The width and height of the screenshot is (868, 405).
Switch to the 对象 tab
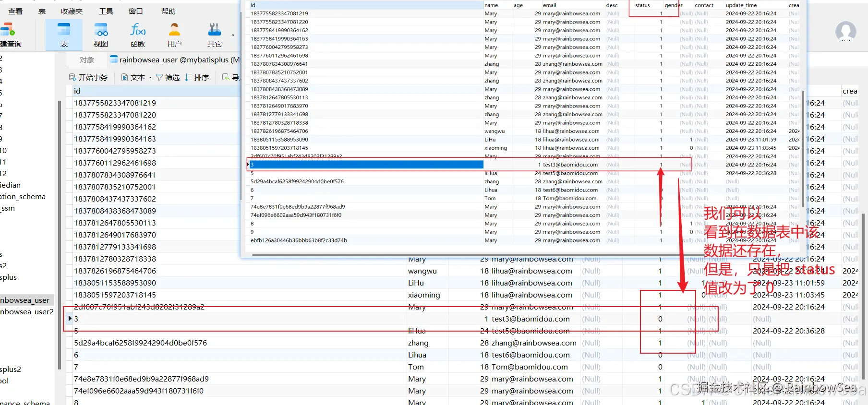[87, 60]
